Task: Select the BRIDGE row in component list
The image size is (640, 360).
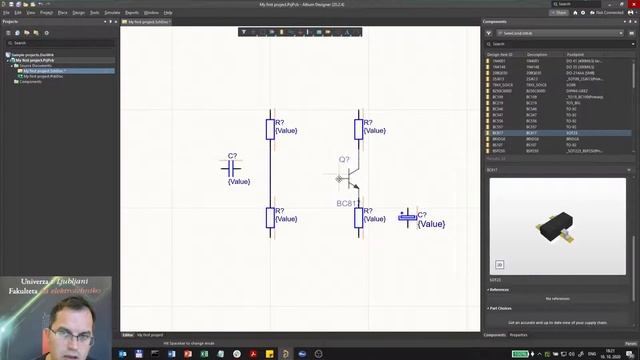Action: tap(558, 139)
